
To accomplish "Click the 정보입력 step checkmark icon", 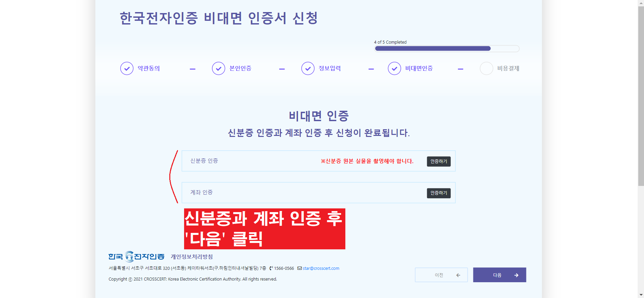I will pos(308,68).
